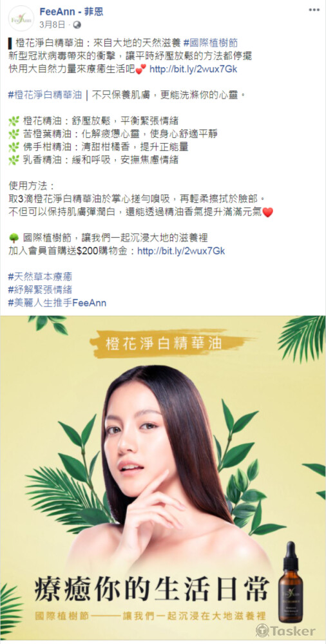The image size is (326, 644).
Task: Click the Tasker watermark logo
Action: point(285,630)
